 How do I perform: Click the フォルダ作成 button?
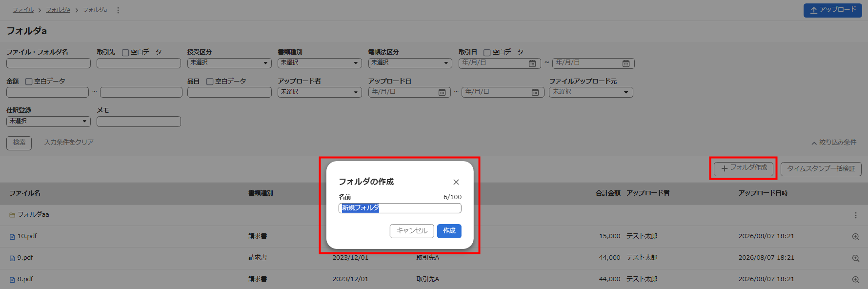pos(744,168)
